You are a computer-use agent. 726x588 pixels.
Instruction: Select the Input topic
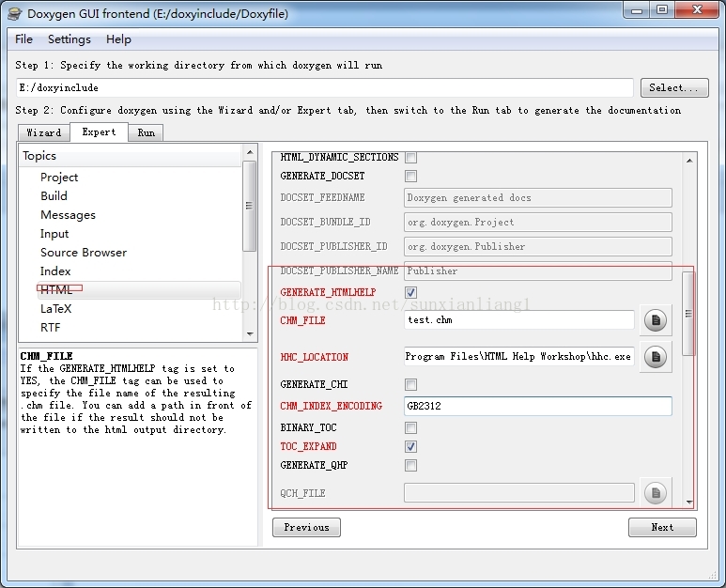(x=54, y=234)
